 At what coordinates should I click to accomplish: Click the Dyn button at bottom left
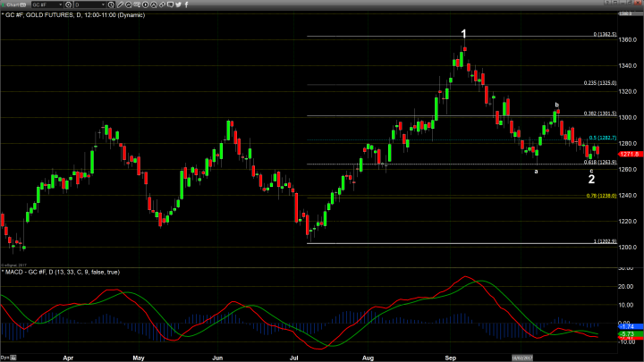(x=5, y=358)
